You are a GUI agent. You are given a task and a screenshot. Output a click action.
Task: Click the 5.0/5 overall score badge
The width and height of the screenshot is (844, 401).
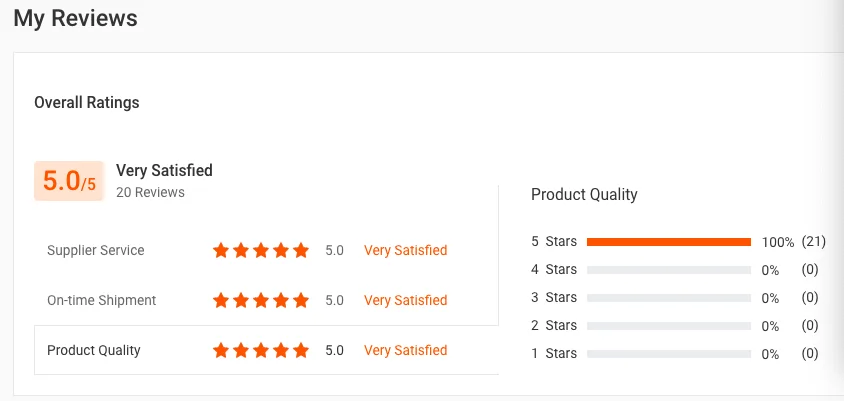68,181
